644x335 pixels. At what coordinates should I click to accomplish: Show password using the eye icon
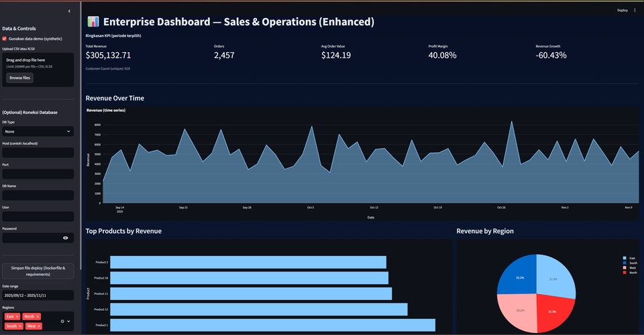[66, 238]
